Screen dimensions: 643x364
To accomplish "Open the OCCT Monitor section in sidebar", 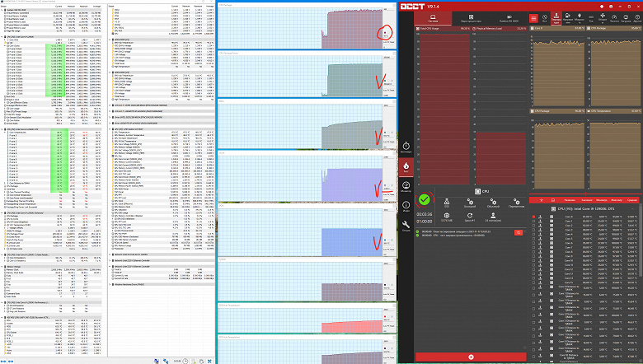I will pos(406,187).
